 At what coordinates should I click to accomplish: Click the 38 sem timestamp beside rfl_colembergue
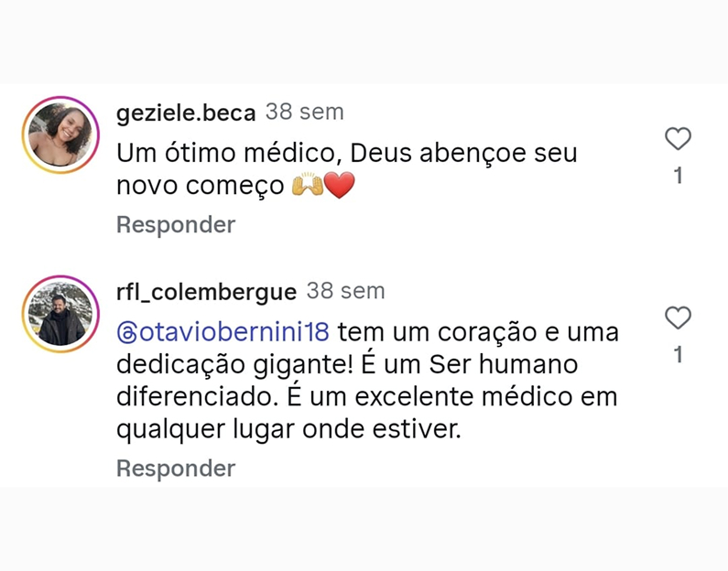click(345, 291)
